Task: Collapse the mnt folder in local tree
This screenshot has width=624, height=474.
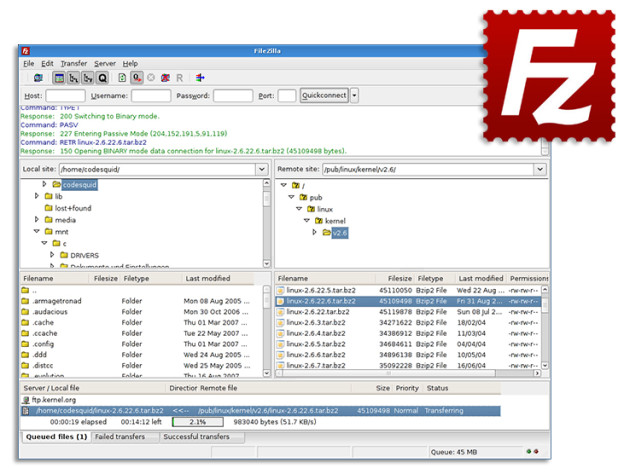Action: click(37, 231)
